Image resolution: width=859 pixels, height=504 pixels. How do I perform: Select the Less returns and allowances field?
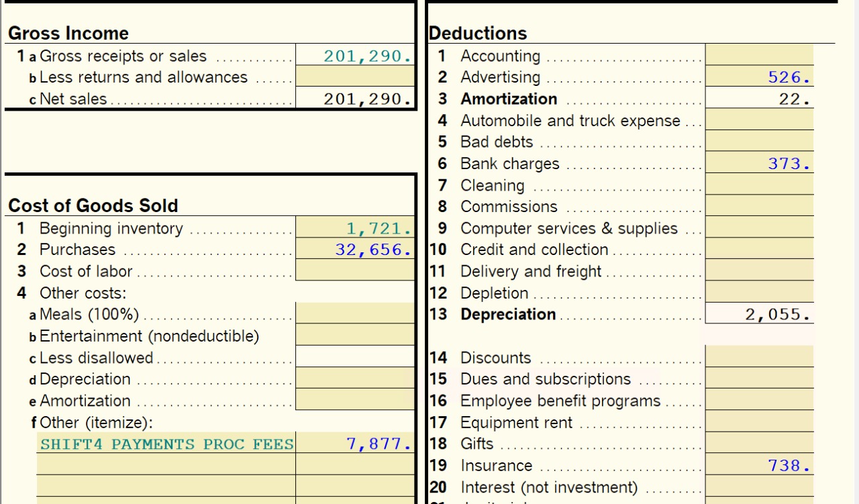pyautogui.click(x=355, y=77)
